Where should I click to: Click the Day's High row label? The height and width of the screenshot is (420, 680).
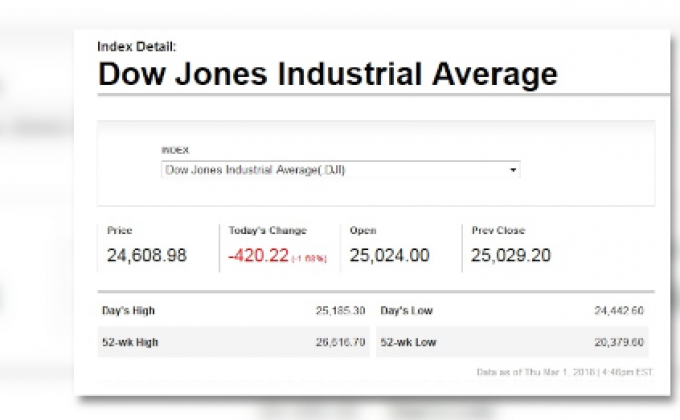click(x=128, y=311)
